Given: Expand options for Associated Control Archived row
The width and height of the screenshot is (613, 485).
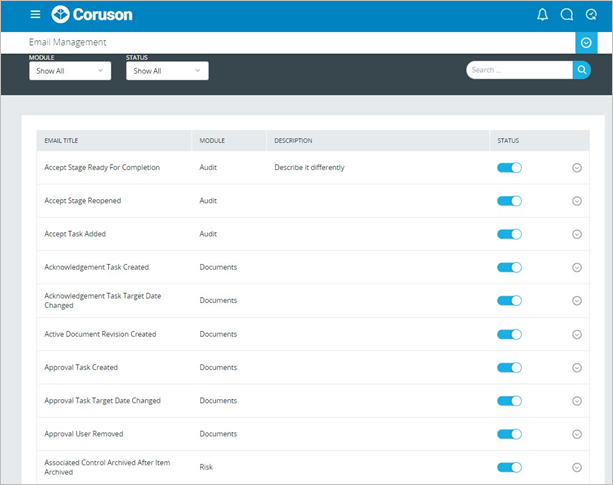Looking at the screenshot, I should (577, 467).
